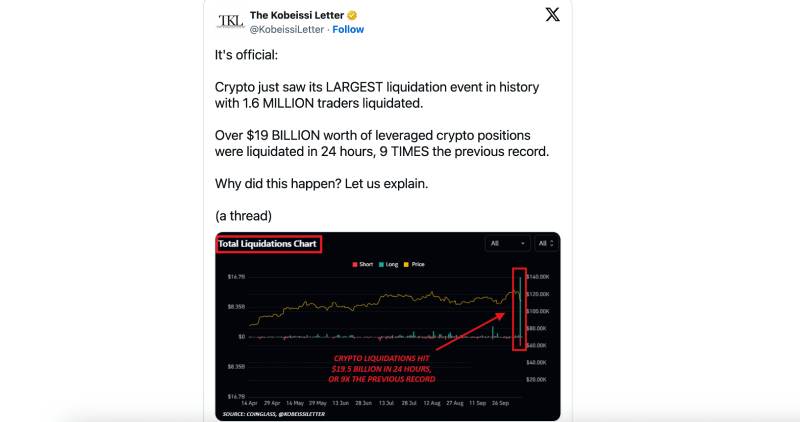Image resolution: width=800 pixels, height=422 pixels.
Task: Toggle the Short series in chart legend
Action: [x=363, y=264]
